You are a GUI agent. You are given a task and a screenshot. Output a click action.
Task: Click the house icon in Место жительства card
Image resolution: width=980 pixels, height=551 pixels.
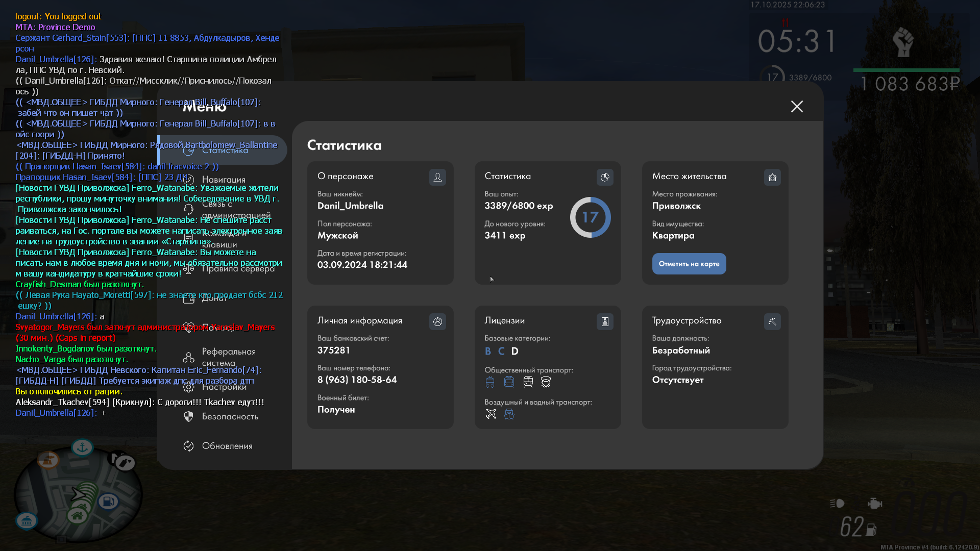[772, 177]
